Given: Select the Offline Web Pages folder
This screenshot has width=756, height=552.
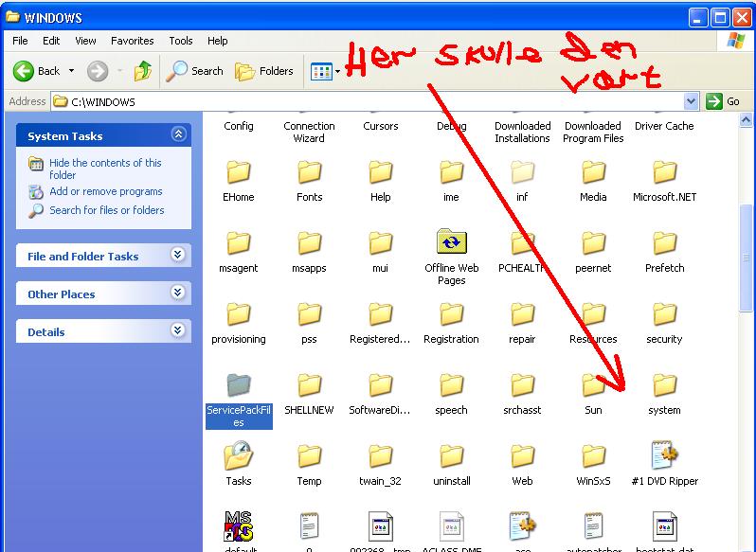Looking at the screenshot, I should point(451,258).
